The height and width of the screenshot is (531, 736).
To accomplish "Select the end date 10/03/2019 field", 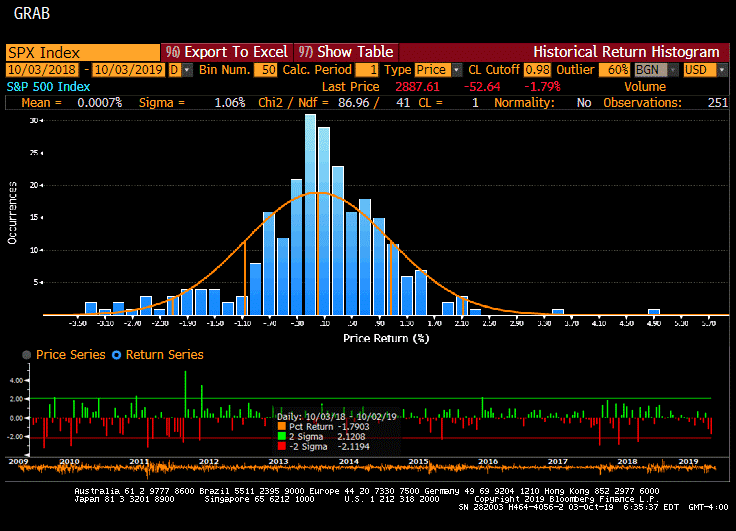I will [x=129, y=70].
